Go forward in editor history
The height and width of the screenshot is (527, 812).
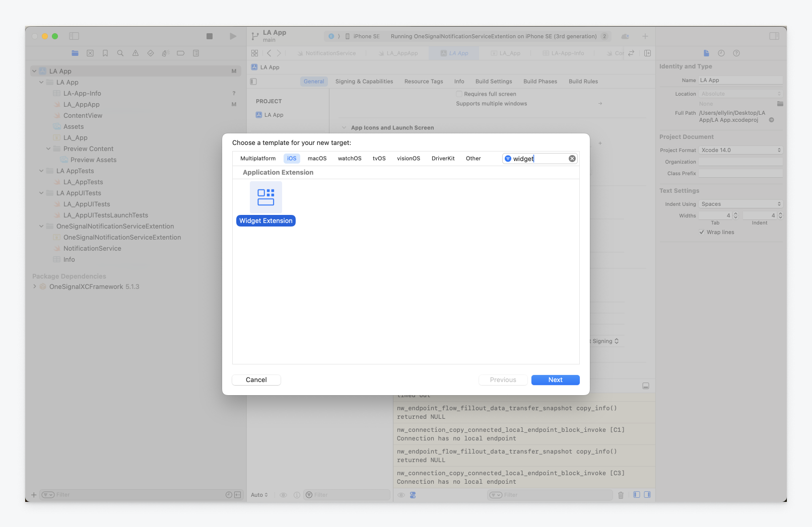point(279,53)
